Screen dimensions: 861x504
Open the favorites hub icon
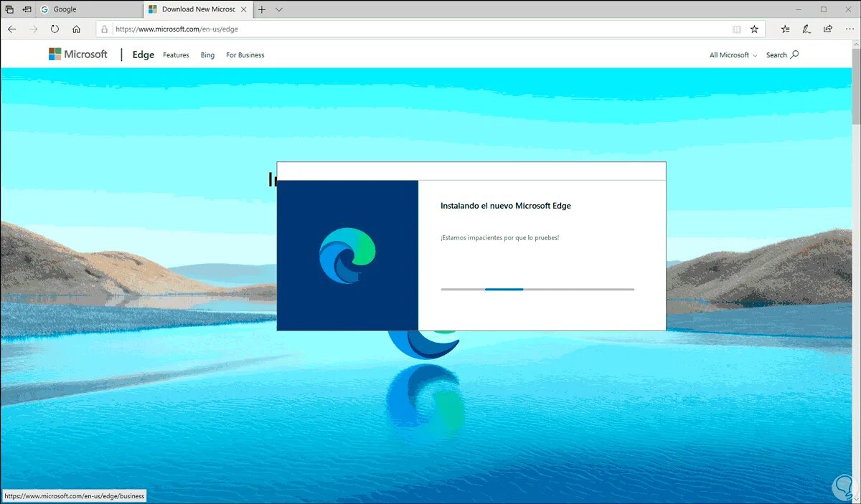tap(786, 29)
